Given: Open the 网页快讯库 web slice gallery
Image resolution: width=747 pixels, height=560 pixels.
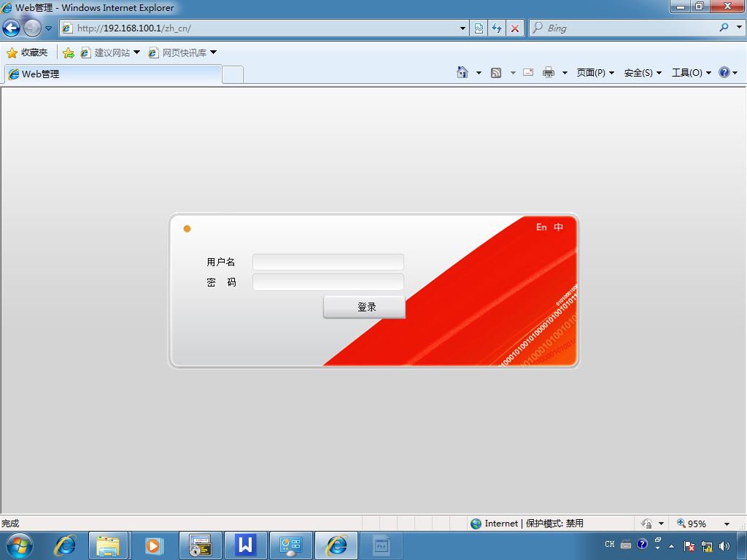Looking at the screenshot, I should 182,52.
